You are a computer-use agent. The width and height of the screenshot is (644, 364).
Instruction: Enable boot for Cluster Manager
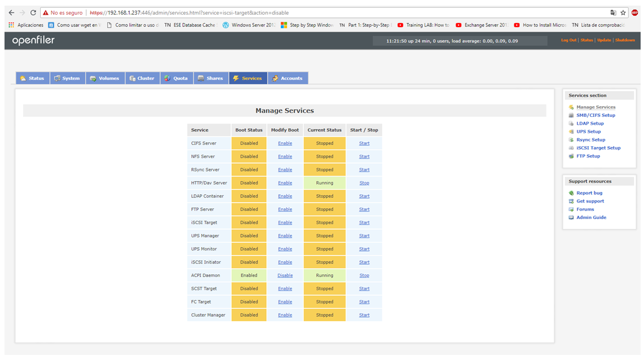click(285, 315)
